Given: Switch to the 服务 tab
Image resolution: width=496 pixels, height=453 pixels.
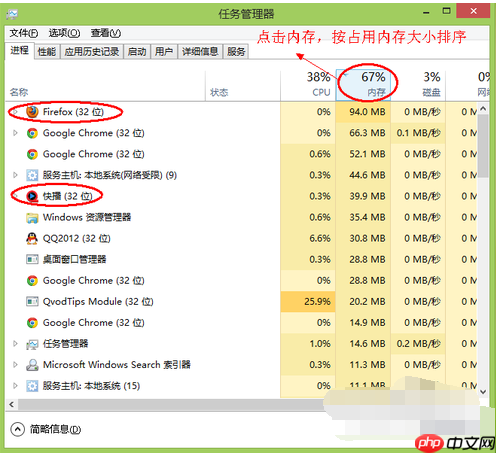Looking at the screenshot, I should (x=236, y=52).
